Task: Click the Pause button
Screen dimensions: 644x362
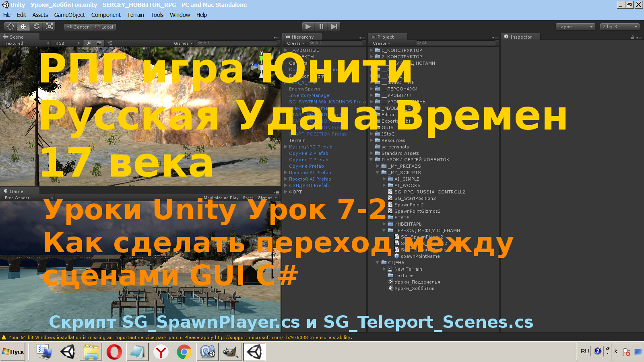Action: click(x=321, y=27)
